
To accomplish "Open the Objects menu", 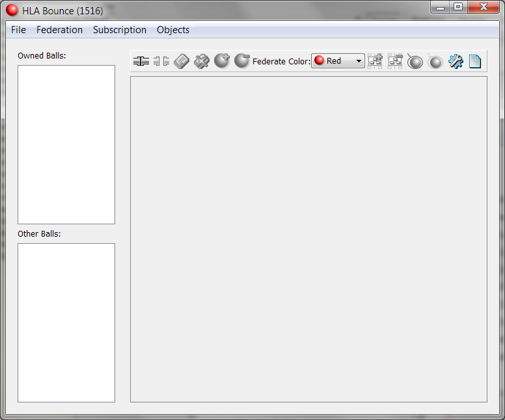I will (x=173, y=30).
